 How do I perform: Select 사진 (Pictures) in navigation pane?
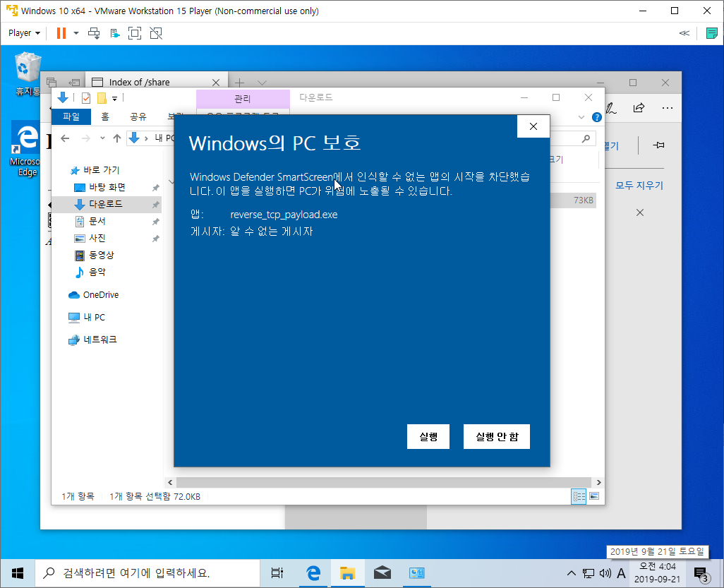[97, 238]
